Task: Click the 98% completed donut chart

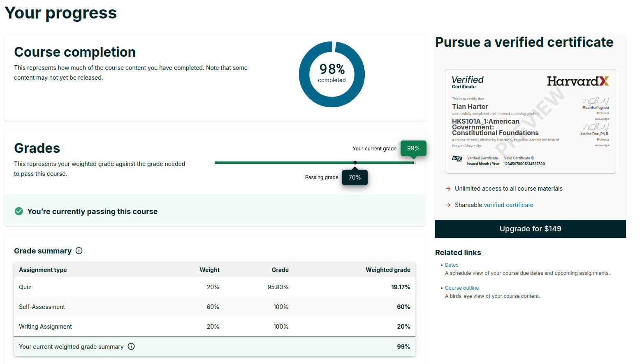Action: coord(332,74)
